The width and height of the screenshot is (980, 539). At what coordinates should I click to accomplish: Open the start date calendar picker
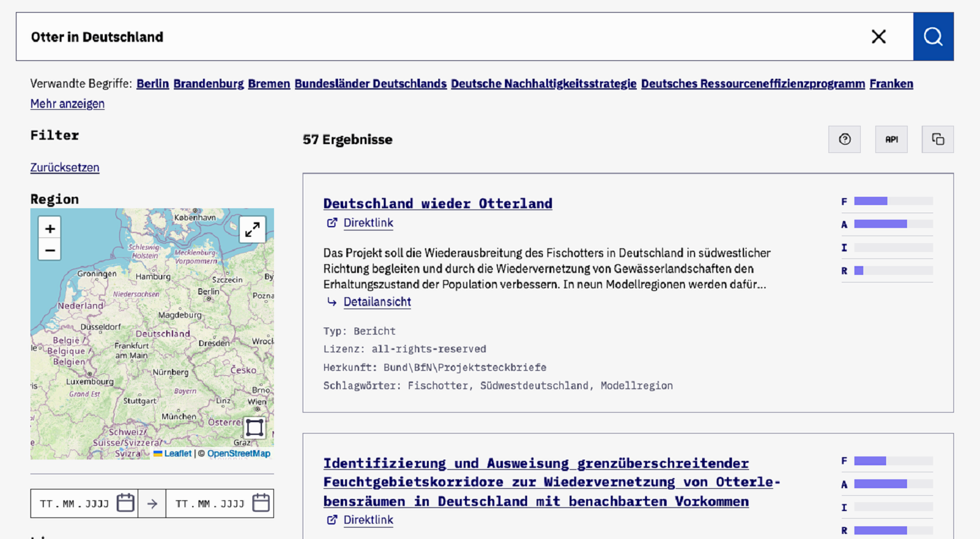point(126,503)
